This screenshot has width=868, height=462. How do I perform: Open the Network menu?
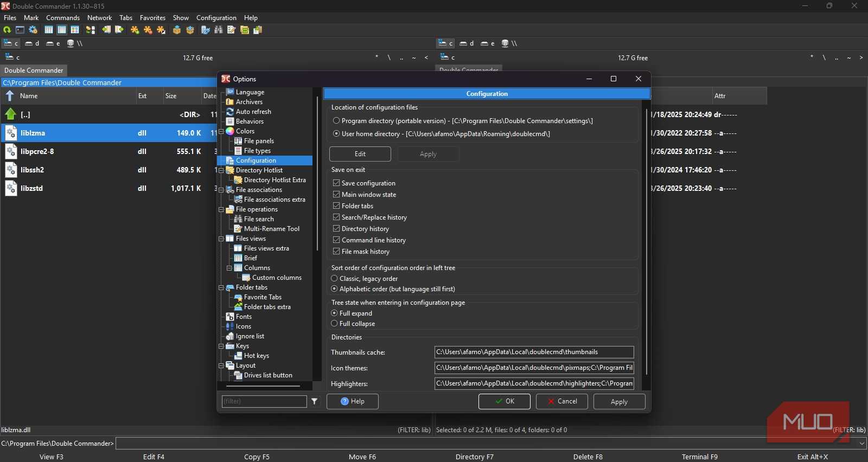tap(99, 18)
